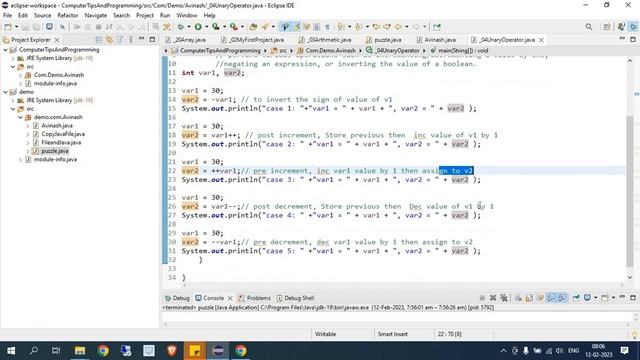Open File Explorer from the taskbar
This screenshot has height=360, width=640.
[80, 351]
